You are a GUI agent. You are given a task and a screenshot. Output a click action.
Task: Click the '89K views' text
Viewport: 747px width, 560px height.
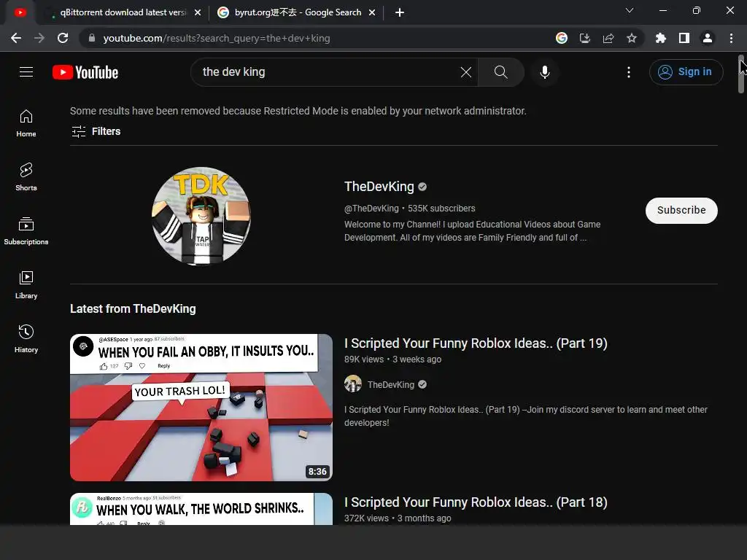[364, 359]
